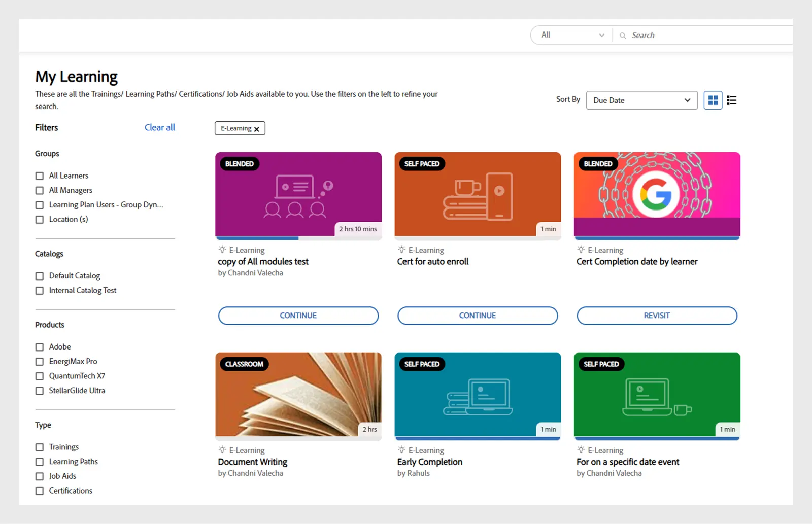Click the E-Learning type icon on Cert for auto enroll
This screenshot has width=812, height=524.
pos(401,250)
